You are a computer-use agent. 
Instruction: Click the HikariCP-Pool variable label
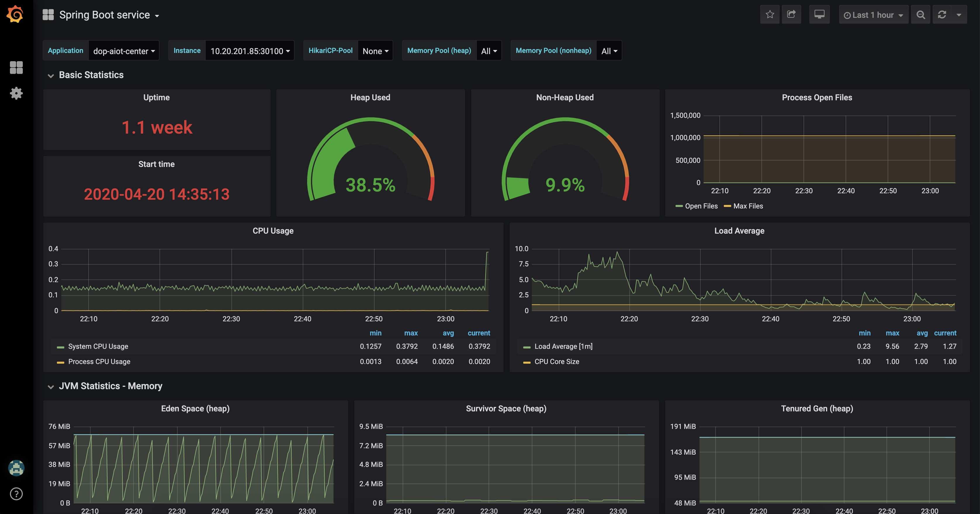click(330, 51)
